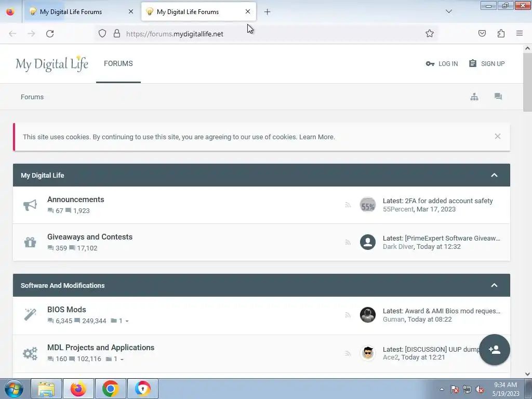Click the Forums breadcrumb link
The image size is (532, 399).
click(32, 97)
